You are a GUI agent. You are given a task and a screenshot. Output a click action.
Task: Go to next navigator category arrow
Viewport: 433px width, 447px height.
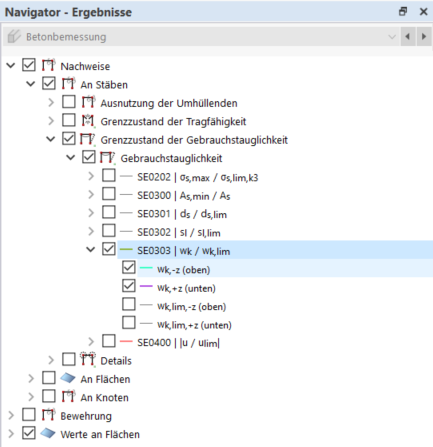click(x=424, y=36)
